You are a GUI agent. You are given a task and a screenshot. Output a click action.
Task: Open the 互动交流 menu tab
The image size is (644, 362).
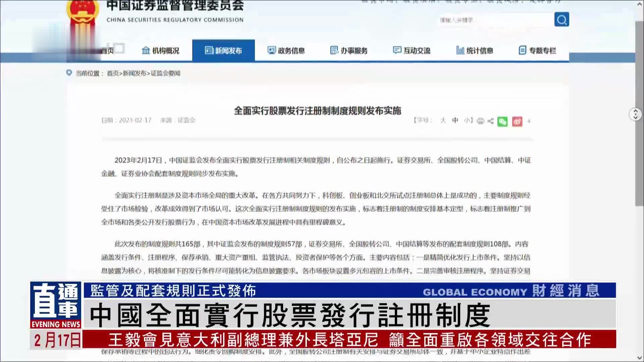412,51
